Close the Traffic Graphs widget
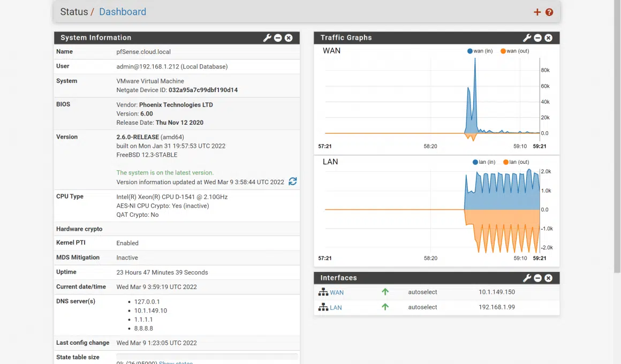 tap(548, 38)
